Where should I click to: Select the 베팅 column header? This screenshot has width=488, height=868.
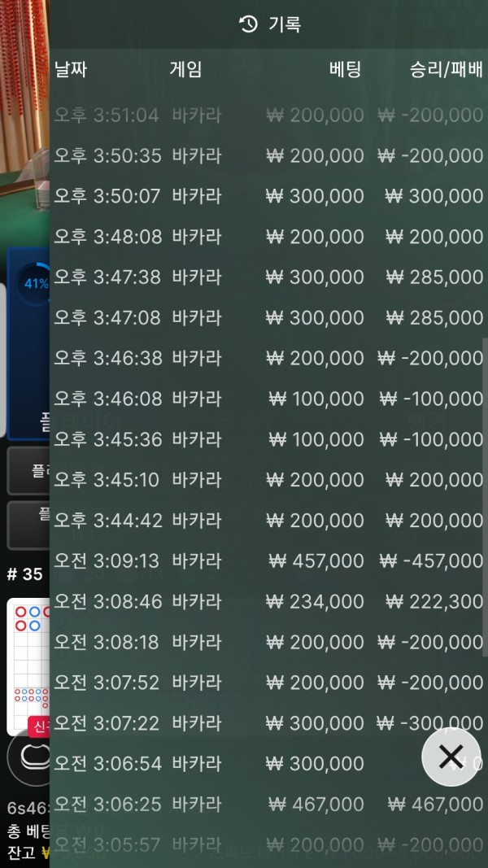click(x=344, y=70)
